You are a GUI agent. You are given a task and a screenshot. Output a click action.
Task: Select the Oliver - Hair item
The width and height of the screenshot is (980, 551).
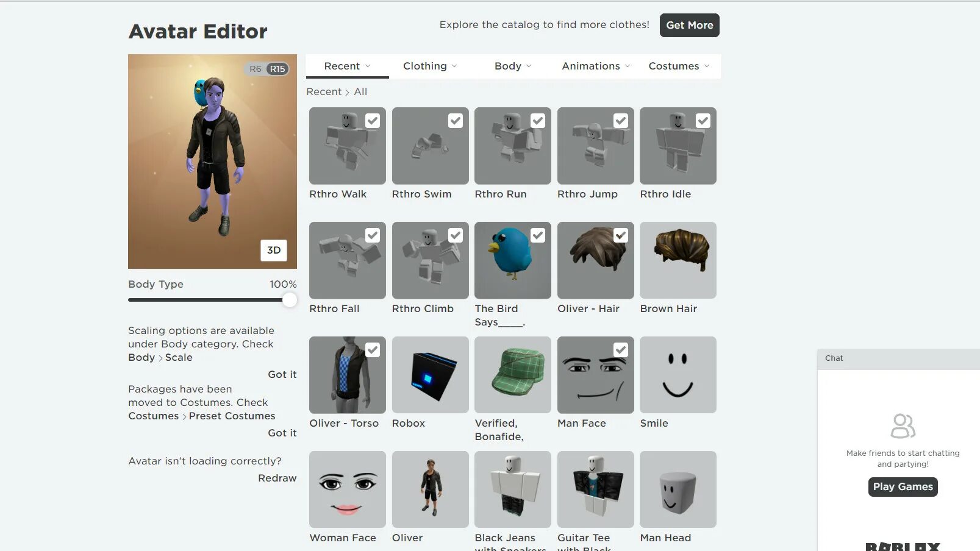[596, 260]
